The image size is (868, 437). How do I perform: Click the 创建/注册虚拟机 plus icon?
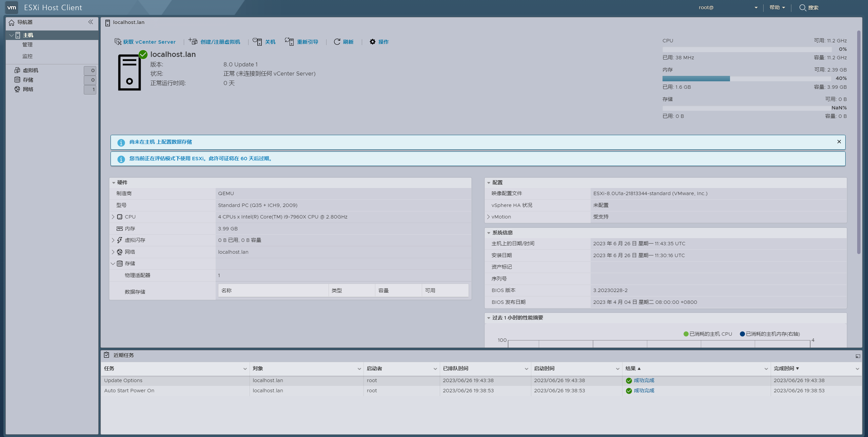tap(193, 41)
